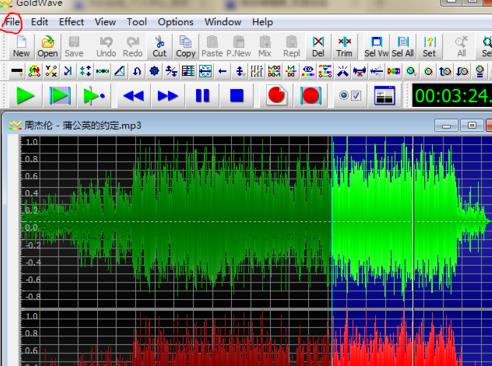Click the Play Selection button
This screenshot has width=492, height=366.
[x=60, y=96]
